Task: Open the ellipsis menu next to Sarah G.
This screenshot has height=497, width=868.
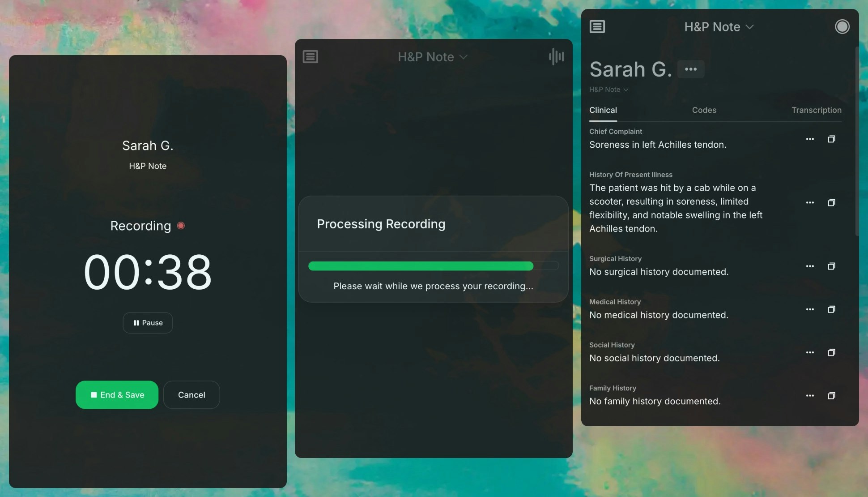Action: pyautogui.click(x=690, y=69)
